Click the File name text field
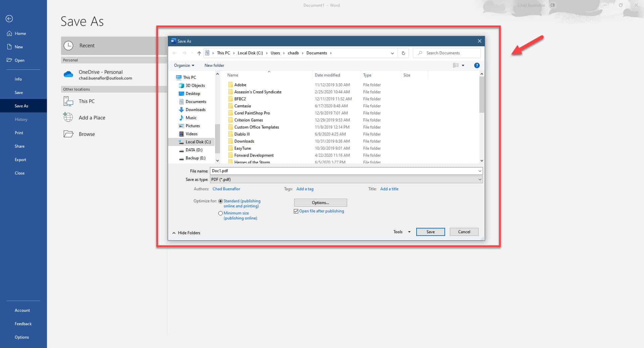Viewport: 644px width, 348px height. pyautogui.click(x=343, y=171)
